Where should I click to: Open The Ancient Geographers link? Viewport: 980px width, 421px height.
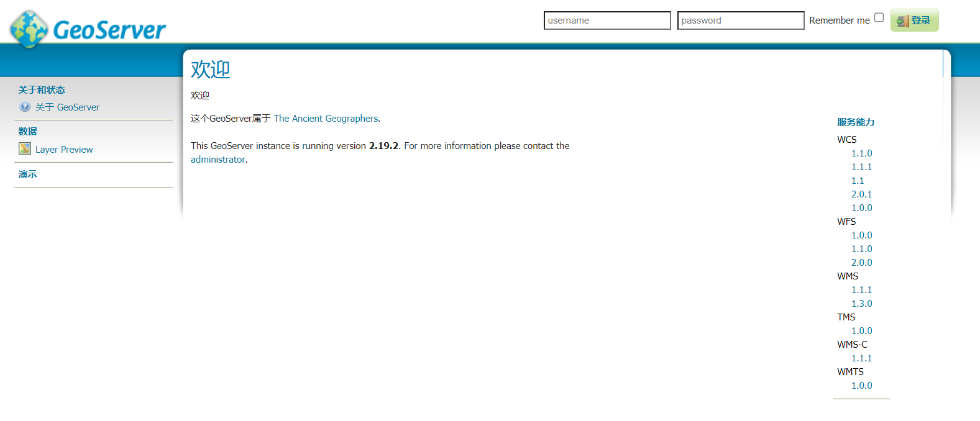(x=326, y=119)
